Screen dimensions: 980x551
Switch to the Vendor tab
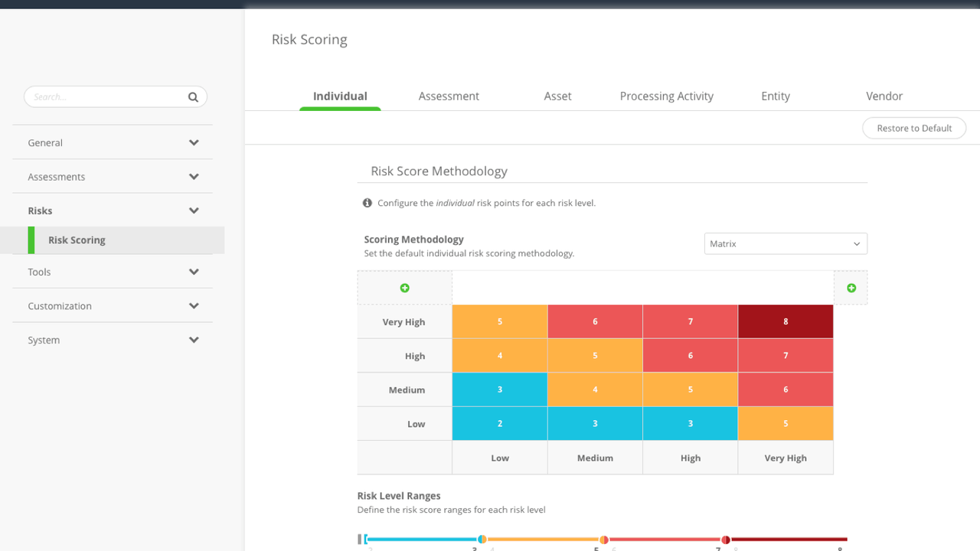pyautogui.click(x=884, y=96)
